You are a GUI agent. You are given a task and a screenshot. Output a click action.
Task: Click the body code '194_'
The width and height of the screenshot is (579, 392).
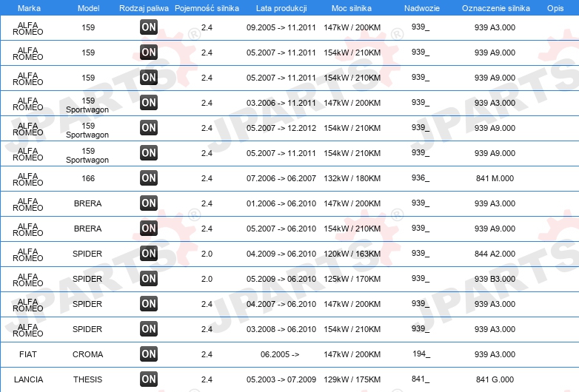point(421,354)
